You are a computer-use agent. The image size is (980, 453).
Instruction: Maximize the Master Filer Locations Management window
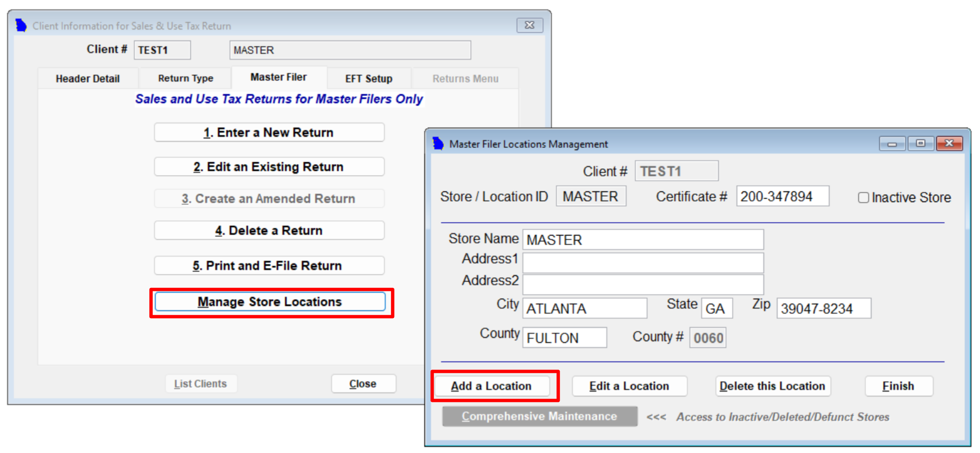(x=920, y=144)
